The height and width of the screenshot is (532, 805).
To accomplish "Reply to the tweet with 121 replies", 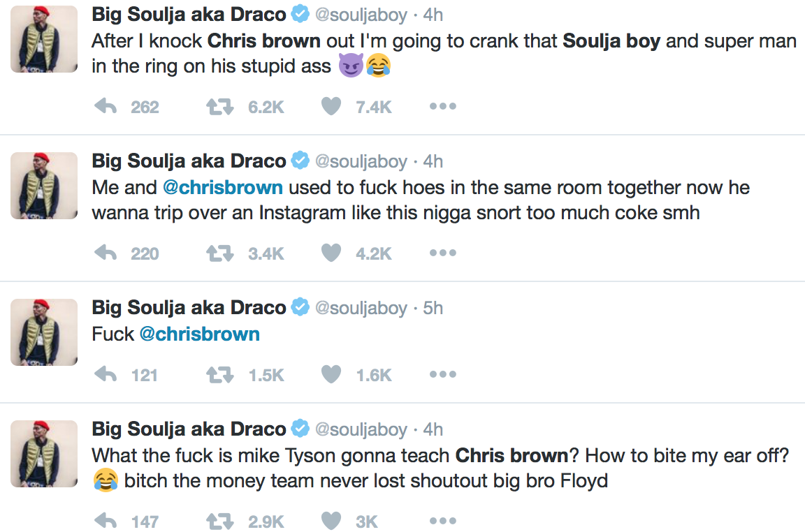I will tap(105, 375).
